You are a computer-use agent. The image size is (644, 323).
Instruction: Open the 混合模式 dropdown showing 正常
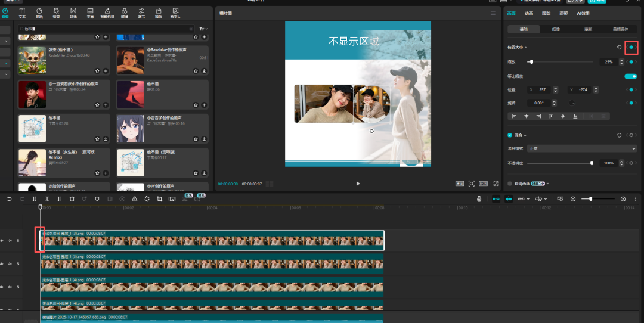(x=582, y=148)
